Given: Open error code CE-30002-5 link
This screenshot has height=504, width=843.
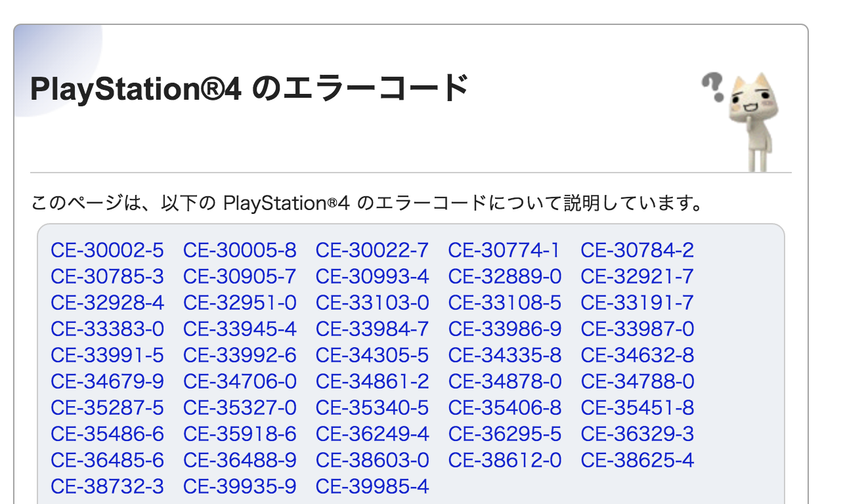Looking at the screenshot, I should tap(107, 250).
